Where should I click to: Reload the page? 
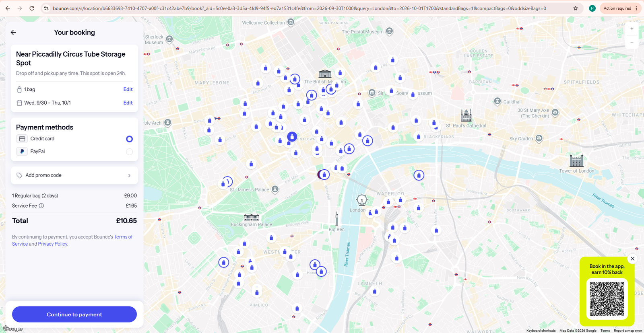32,8
